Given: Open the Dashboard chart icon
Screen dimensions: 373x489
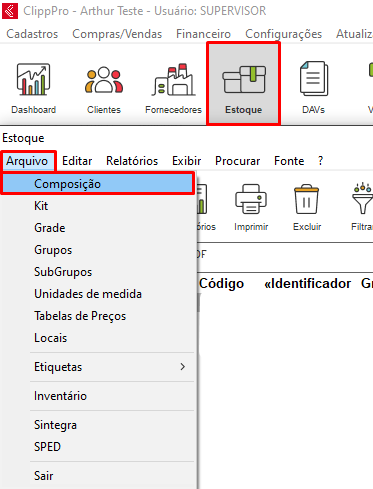Looking at the screenshot, I should 33,79.
